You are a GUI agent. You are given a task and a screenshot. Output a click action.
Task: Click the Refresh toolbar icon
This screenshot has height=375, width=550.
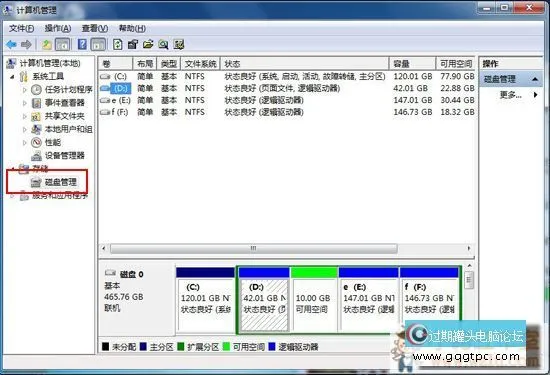point(118,45)
